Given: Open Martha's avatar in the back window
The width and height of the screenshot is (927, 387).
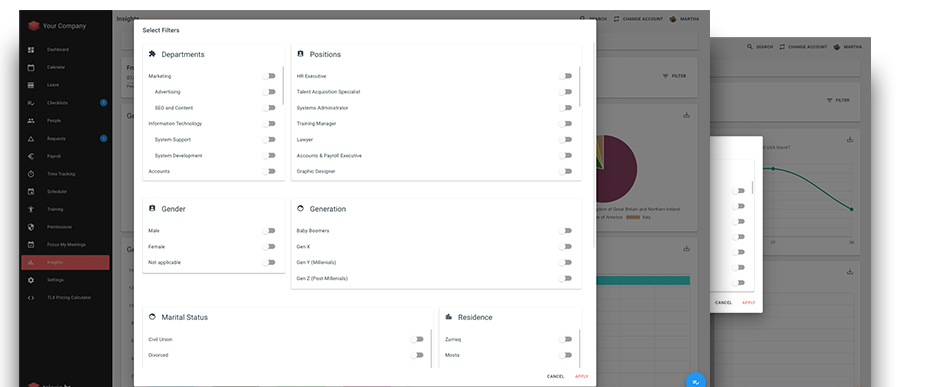Looking at the screenshot, I should 837,47.
